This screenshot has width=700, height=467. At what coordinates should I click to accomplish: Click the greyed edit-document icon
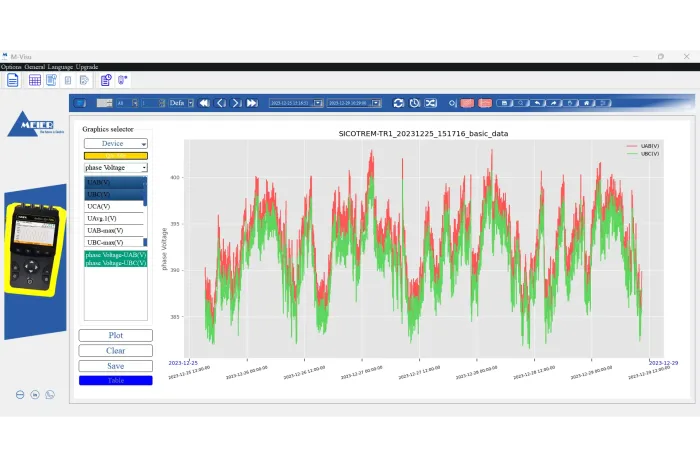84,80
